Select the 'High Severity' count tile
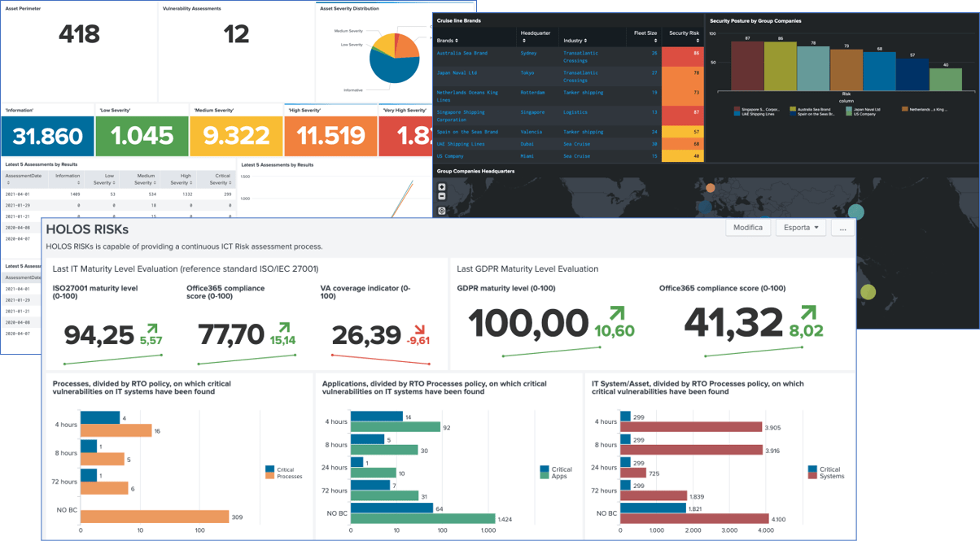Screen dimensions: 980x541 click(x=330, y=136)
